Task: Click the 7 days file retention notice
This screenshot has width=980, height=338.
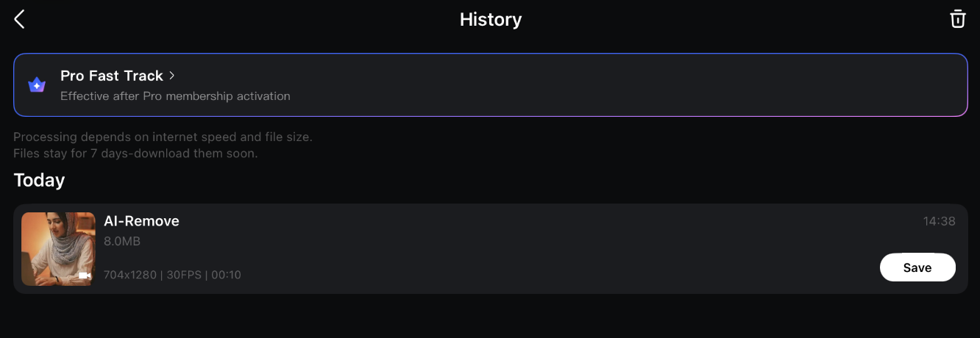Action: point(135,154)
